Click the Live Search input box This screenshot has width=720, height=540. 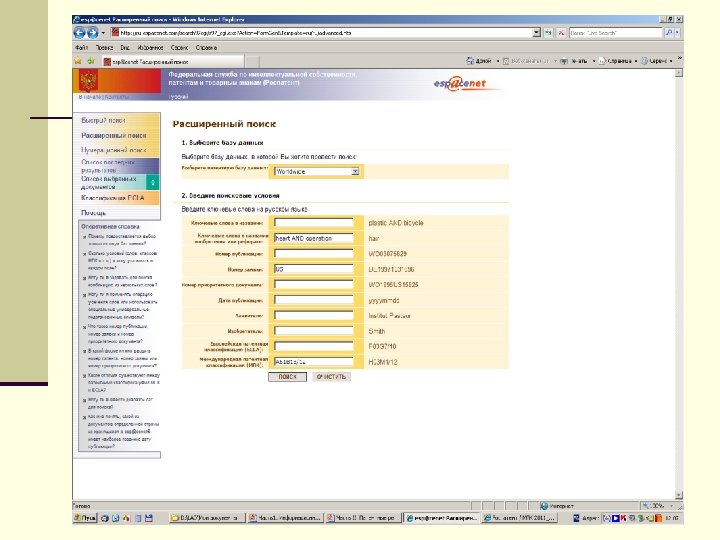pyautogui.click(x=615, y=33)
